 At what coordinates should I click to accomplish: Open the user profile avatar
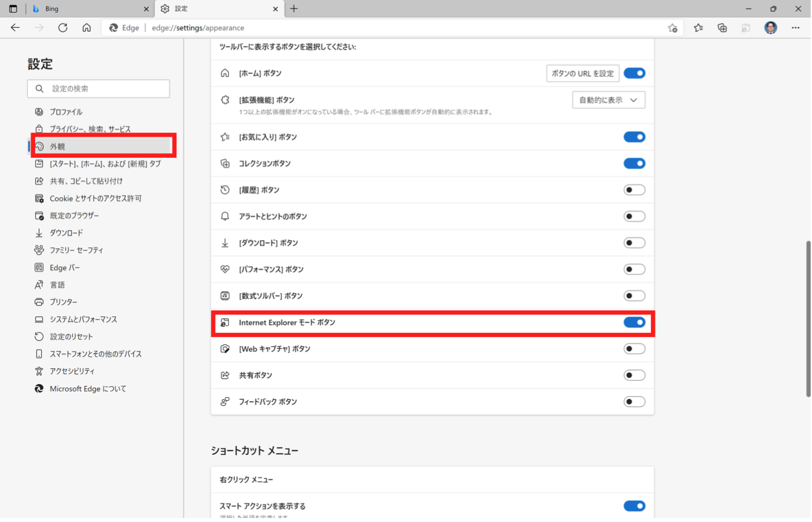point(770,28)
